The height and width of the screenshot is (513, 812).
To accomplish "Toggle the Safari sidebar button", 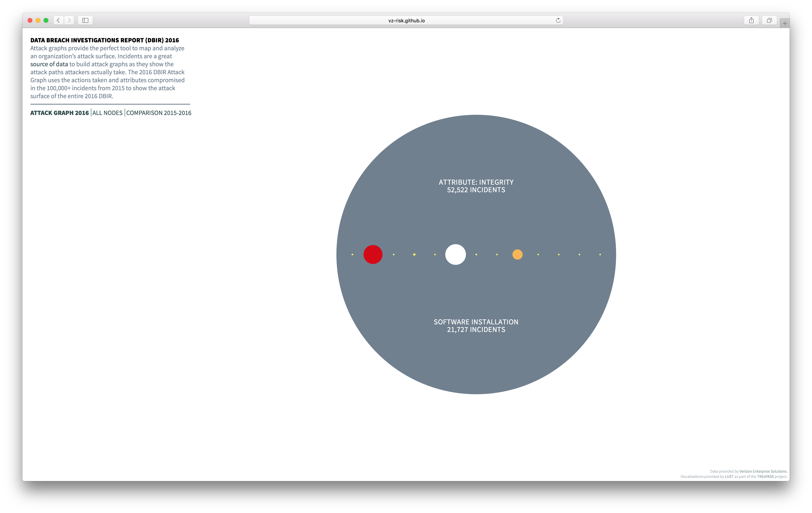I will point(85,21).
